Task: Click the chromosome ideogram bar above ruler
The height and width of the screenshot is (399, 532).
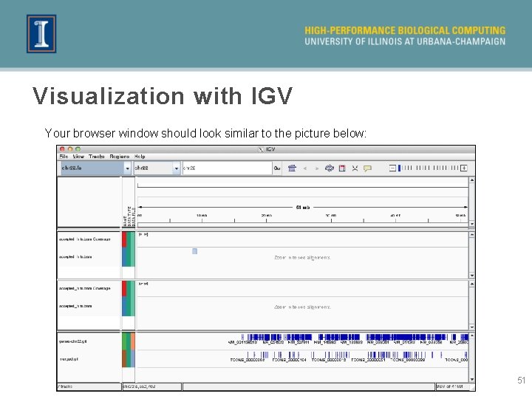Action: pos(303,185)
